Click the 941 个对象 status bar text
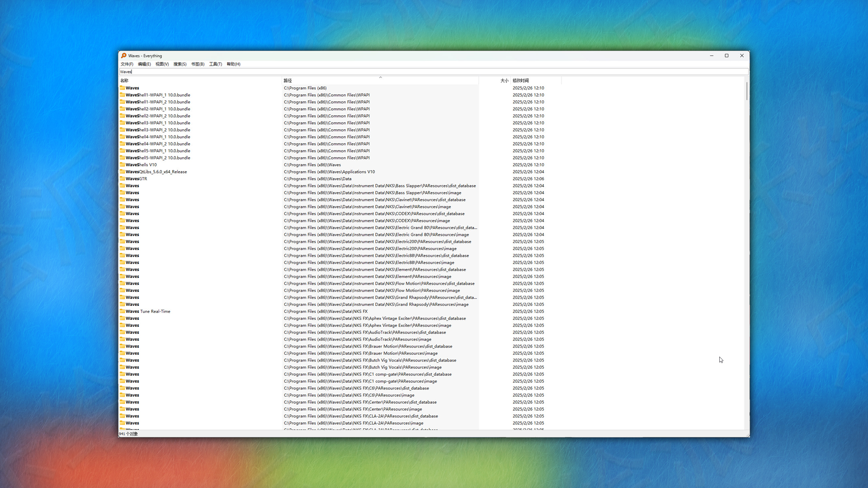 (x=128, y=434)
